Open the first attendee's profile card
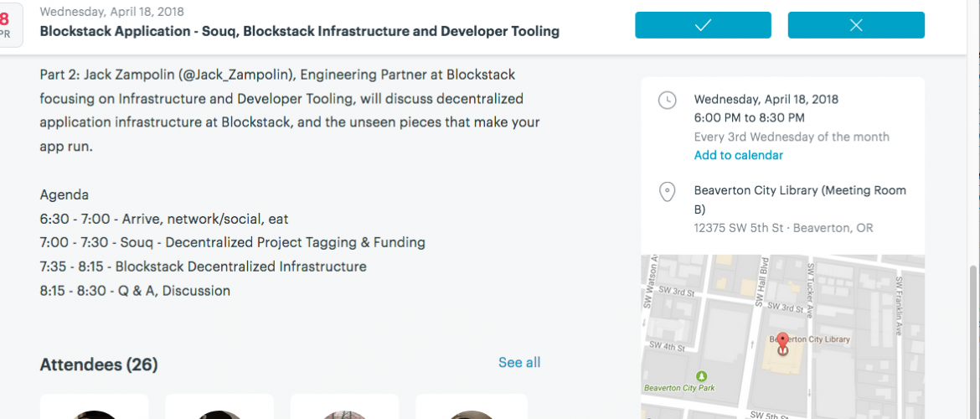The image size is (980, 419). pos(94,407)
